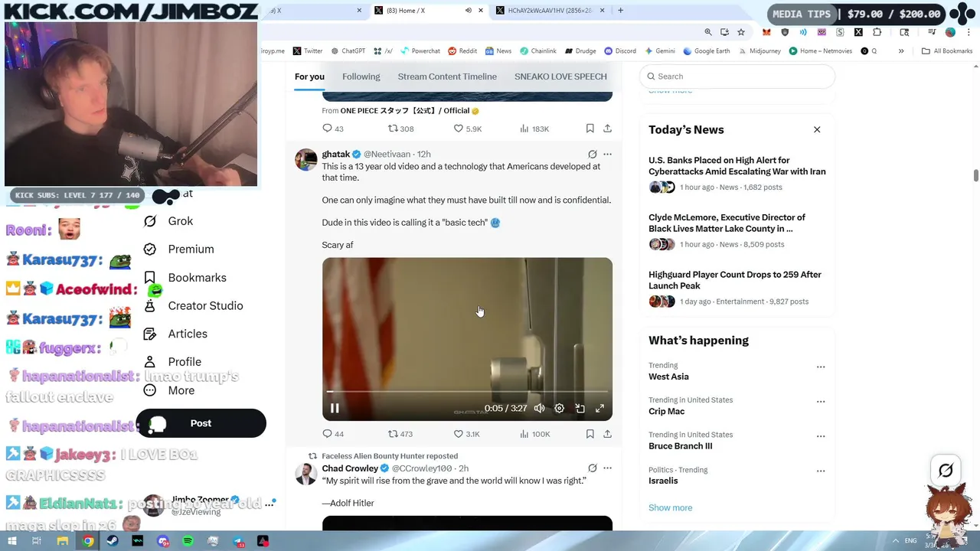The height and width of the screenshot is (551, 980).
Task: Switch to For you tab
Action: [x=309, y=77]
